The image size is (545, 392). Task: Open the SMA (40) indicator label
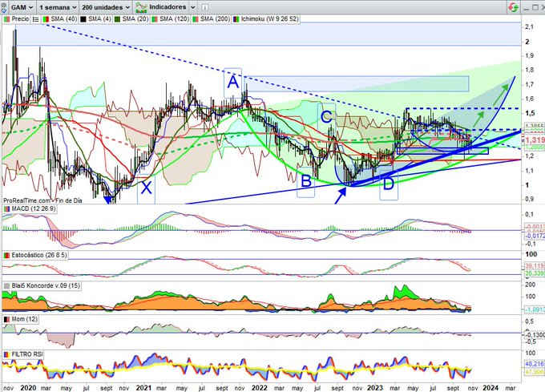point(63,18)
